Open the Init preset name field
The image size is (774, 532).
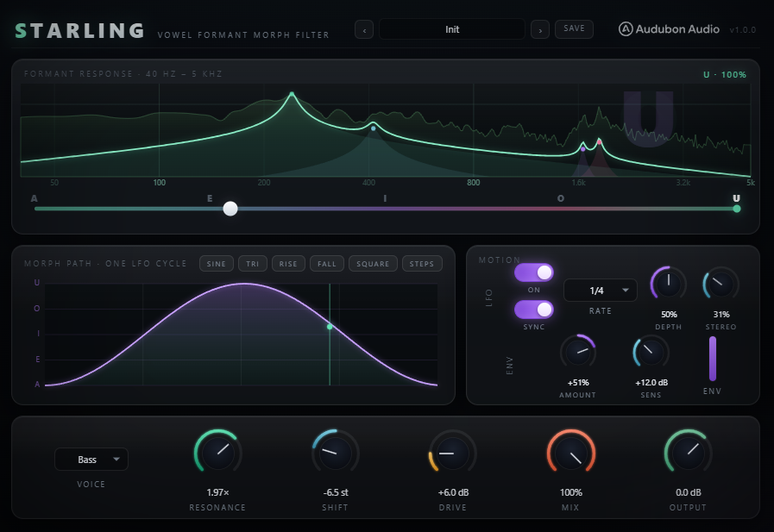pyautogui.click(x=452, y=29)
